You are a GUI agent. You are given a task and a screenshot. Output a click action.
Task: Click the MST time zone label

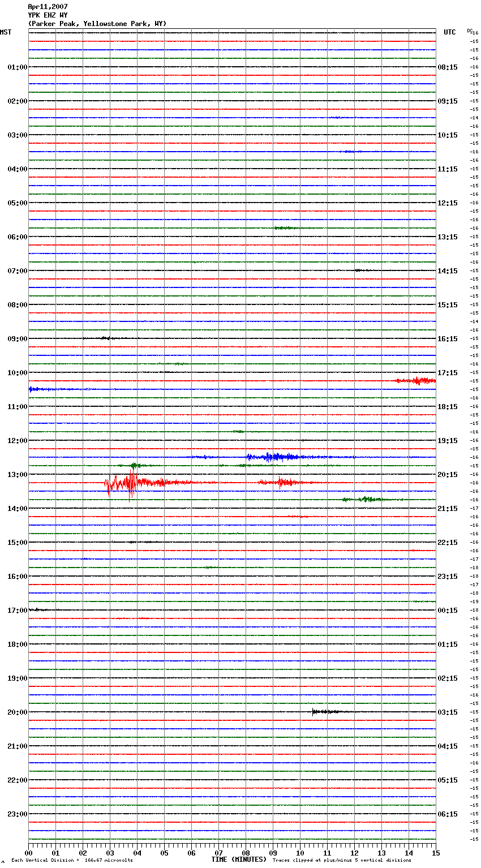pyautogui.click(x=6, y=32)
